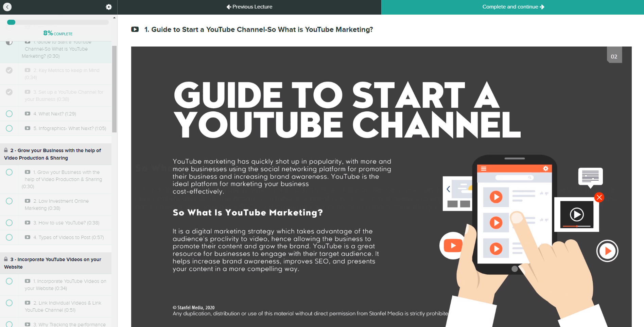Viewport: 644px width, 327px height.
Task: Click section '3 - Incorporate YouTube Videos' heading
Action: [x=53, y=263]
